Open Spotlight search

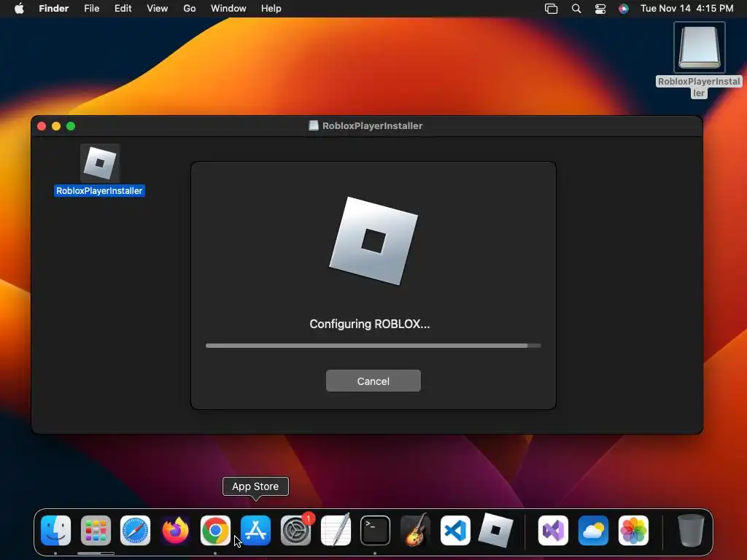point(576,9)
